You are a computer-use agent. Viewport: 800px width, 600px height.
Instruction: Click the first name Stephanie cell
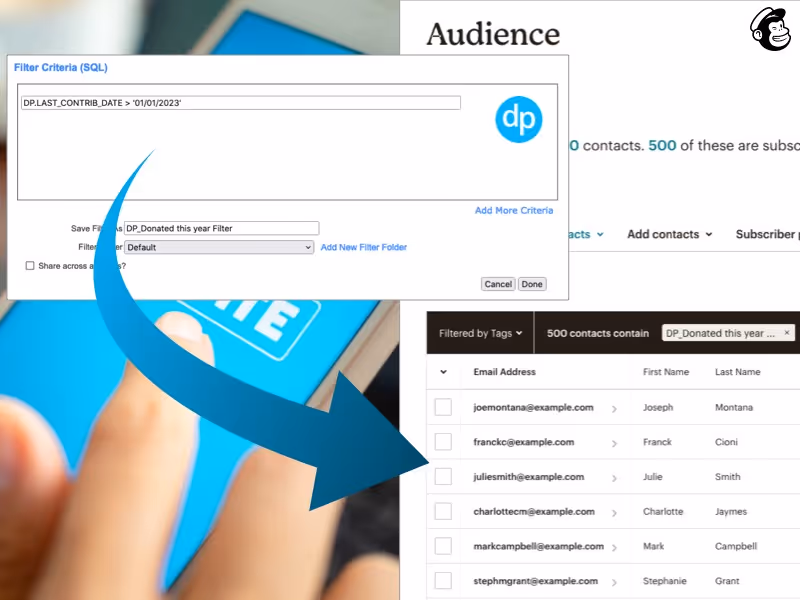point(664,581)
